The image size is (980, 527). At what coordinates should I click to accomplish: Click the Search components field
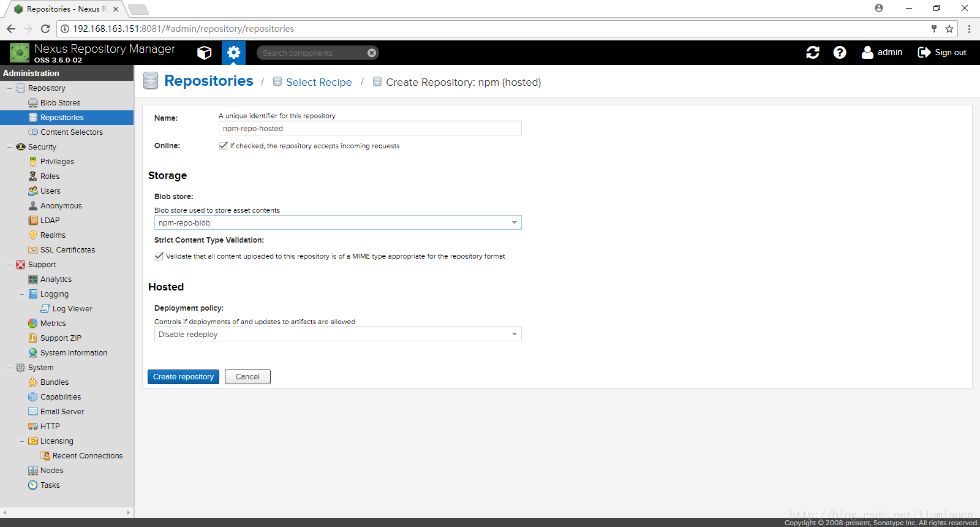coord(312,53)
